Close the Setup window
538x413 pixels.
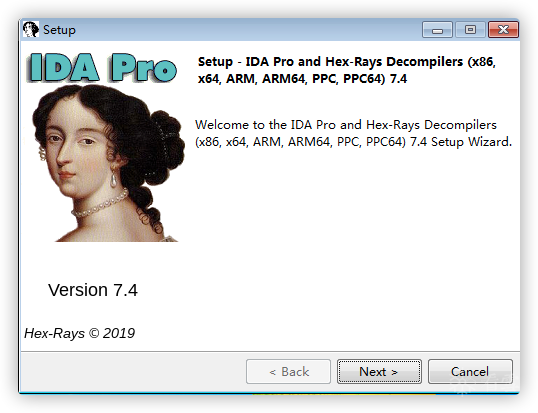tap(503, 30)
